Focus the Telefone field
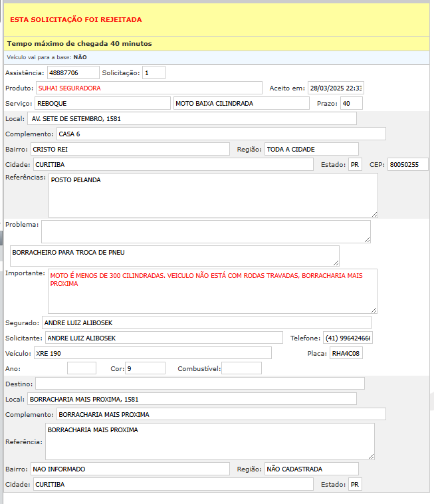434x504 pixels. (348, 338)
